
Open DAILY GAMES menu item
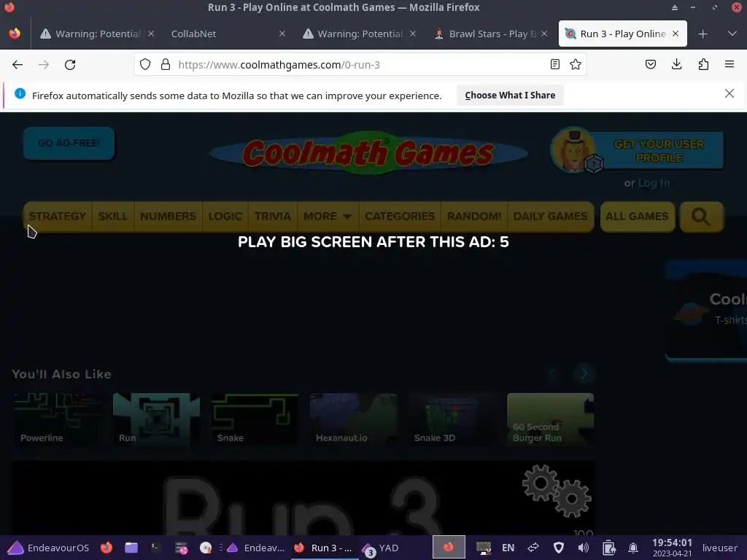point(550,216)
